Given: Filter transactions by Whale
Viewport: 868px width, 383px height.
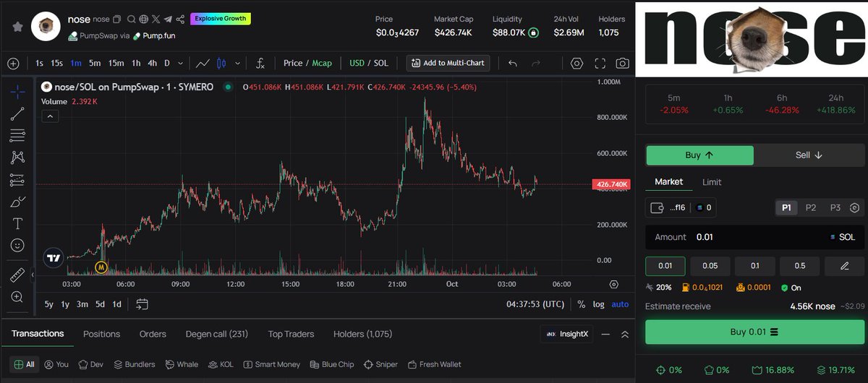Looking at the screenshot, I should click(182, 365).
